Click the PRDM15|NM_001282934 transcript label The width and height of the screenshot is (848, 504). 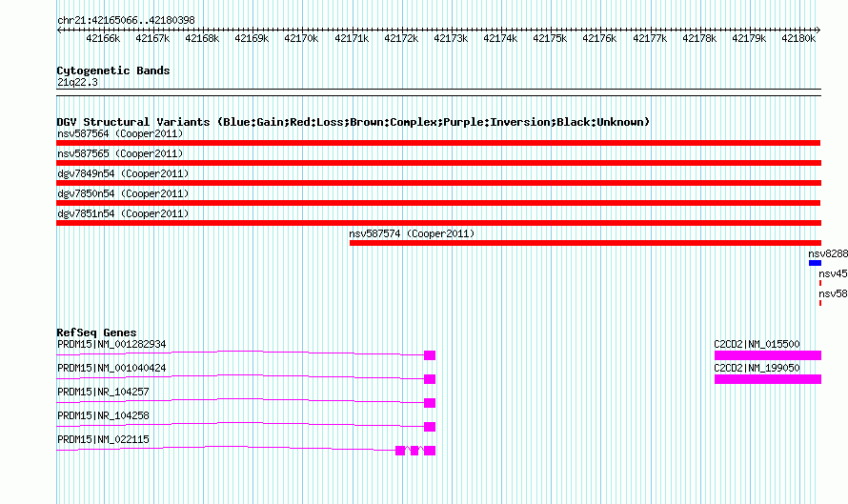111,344
